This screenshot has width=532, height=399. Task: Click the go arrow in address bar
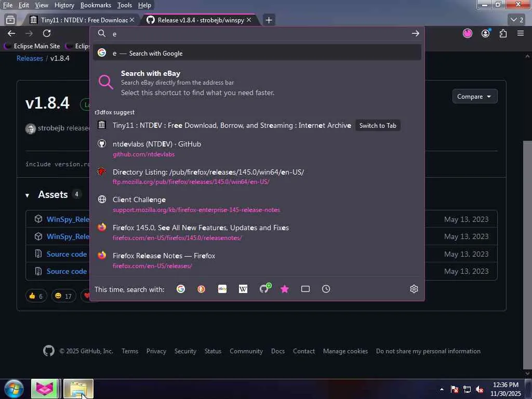[x=415, y=34]
